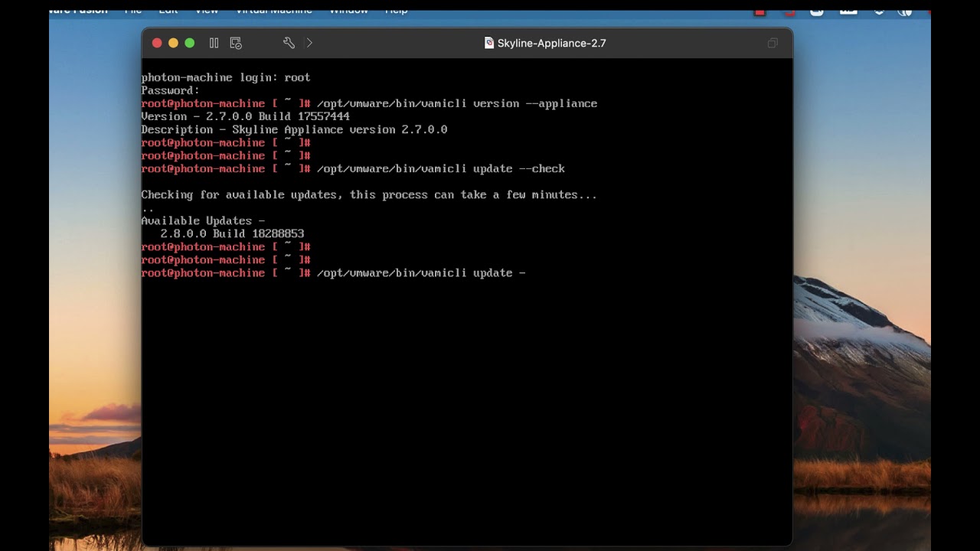980x551 pixels.
Task: Click the Skyline-Appliance document icon in title bar
Action: point(489,43)
